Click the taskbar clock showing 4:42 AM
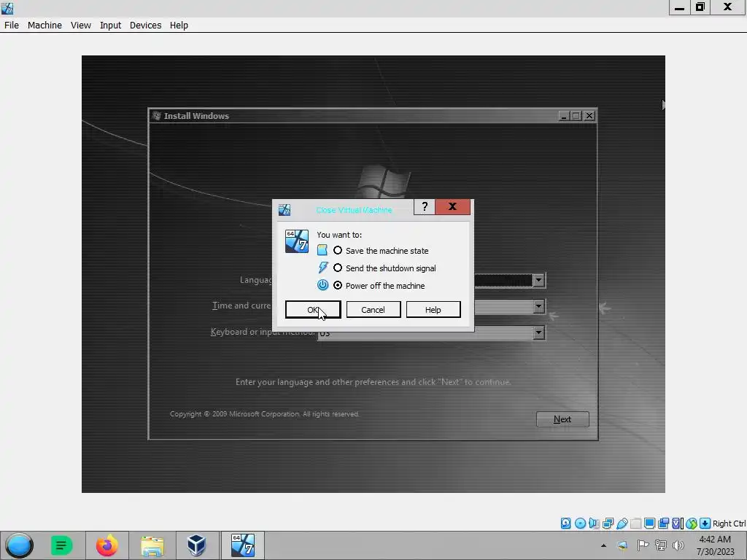 (x=715, y=545)
